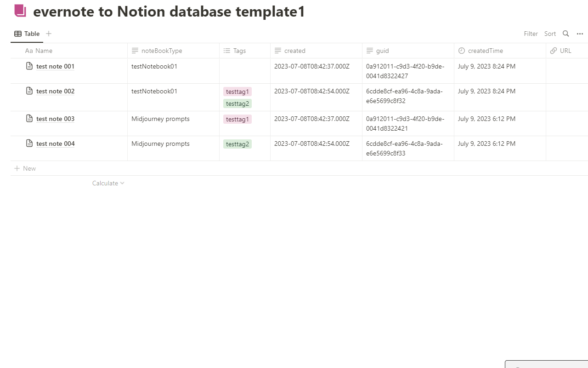This screenshot has height=368, width=588.
Task: Click document icon of test note 004
Action: [x=29, y=144]
